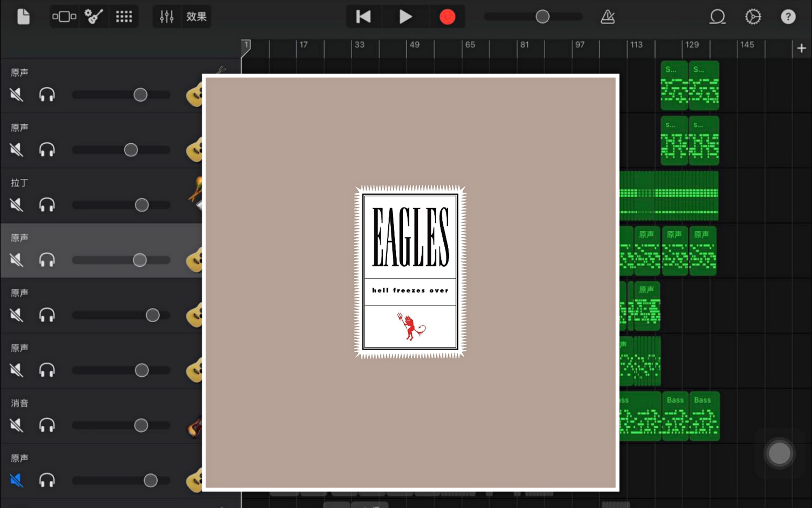Solo the topmost 原声 track
The width and height of the screenshot is (812, 508).
[x=47, y=95]
